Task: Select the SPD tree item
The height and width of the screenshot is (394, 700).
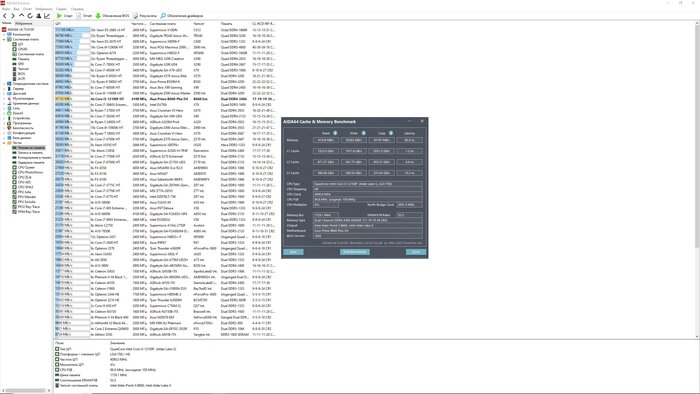Action: point(21,64)
